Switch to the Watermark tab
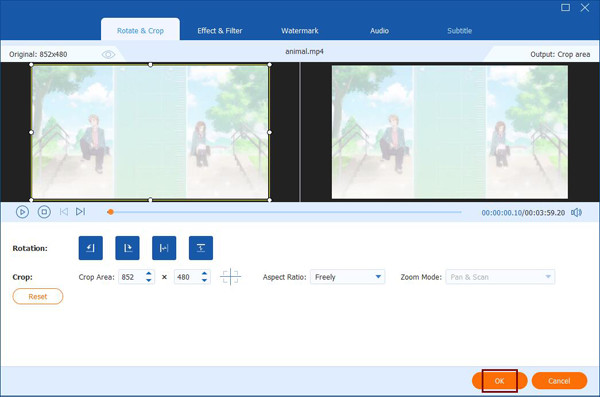The image size is (600, 397). click(x=300, y=31)
